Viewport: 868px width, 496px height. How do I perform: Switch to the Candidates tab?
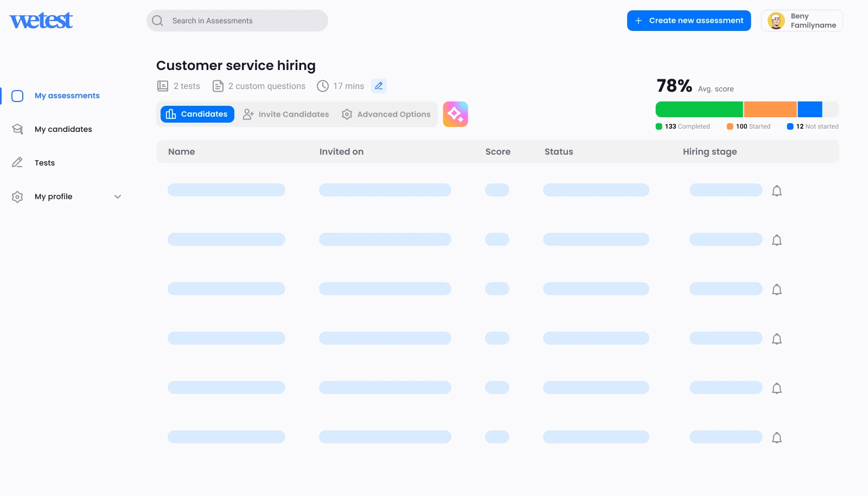coord(197,114)
